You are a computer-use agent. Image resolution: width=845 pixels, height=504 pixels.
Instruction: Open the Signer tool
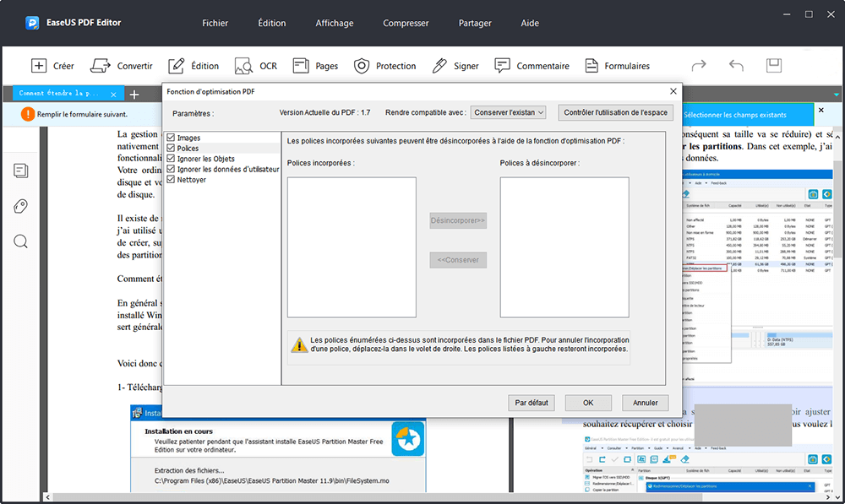pos(450,65)
